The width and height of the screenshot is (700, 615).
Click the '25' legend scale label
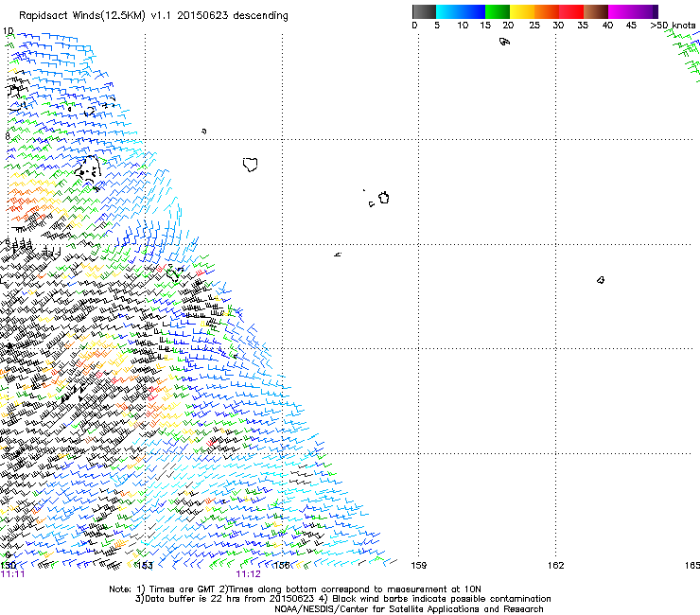point(534,26)
